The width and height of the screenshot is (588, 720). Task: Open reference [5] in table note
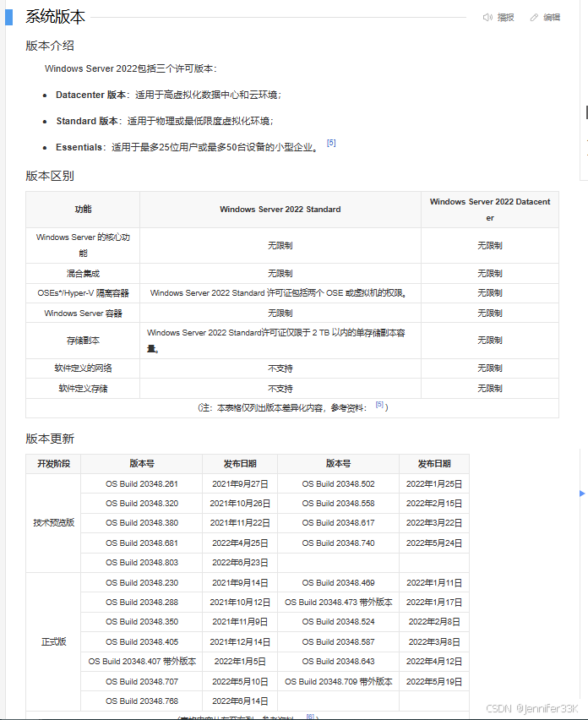point(379,405)
